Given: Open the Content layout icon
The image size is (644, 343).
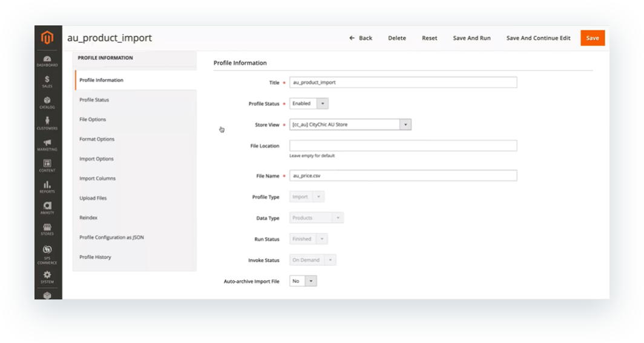Looking at the screenshot, I should [47, 165].
